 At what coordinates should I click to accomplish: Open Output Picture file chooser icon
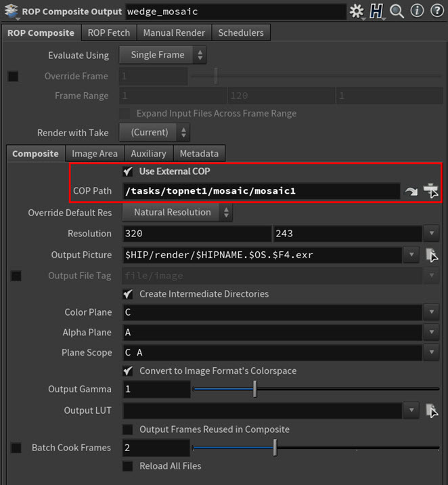[432, 255]
